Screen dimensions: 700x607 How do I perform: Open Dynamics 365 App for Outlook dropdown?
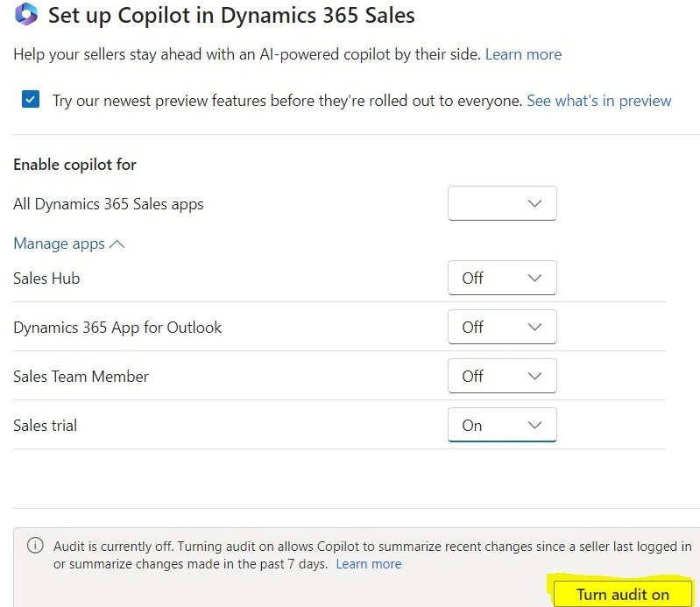[x=502, y=327]
